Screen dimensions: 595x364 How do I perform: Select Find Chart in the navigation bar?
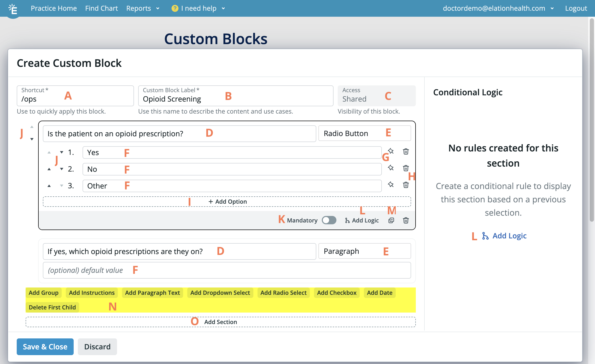(x=101, y=8)
